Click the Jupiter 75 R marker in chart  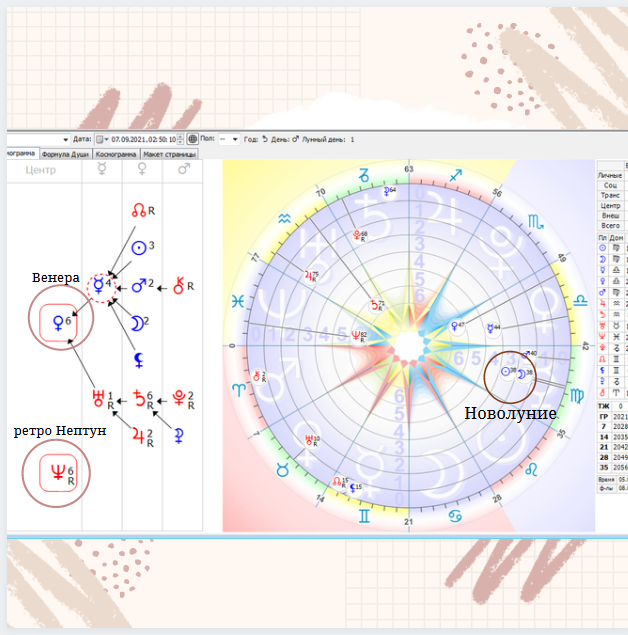click(311, 276)
